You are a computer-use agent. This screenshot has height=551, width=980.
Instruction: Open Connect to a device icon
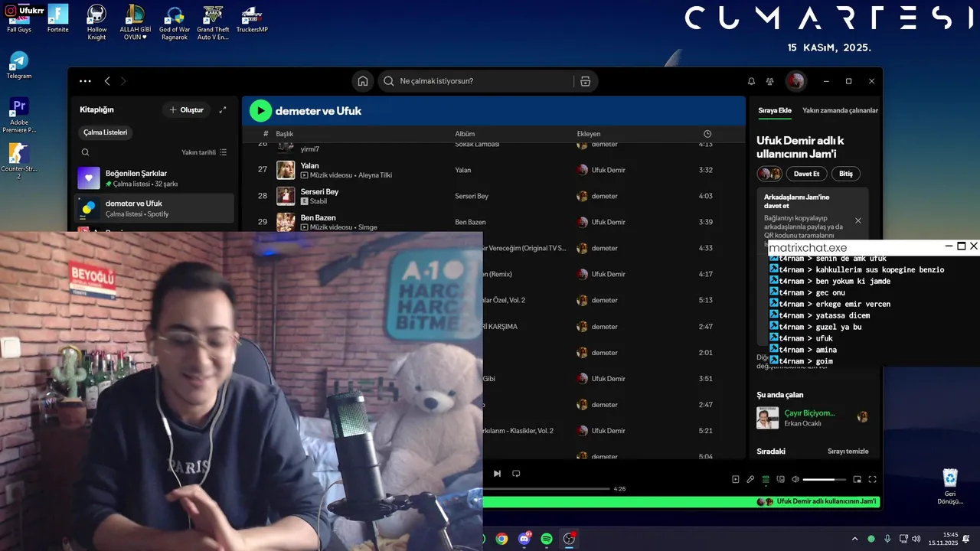tap(780, 480)
